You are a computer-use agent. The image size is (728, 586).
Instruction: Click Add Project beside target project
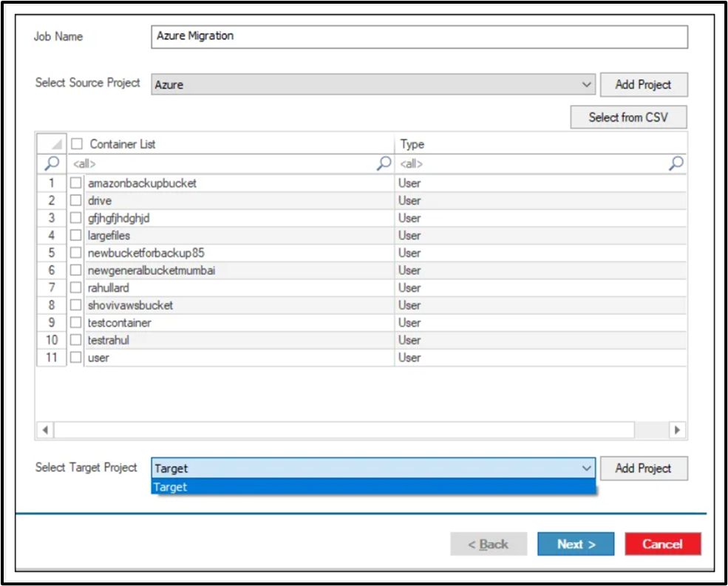pyautogui.click(x=644, y=468)
